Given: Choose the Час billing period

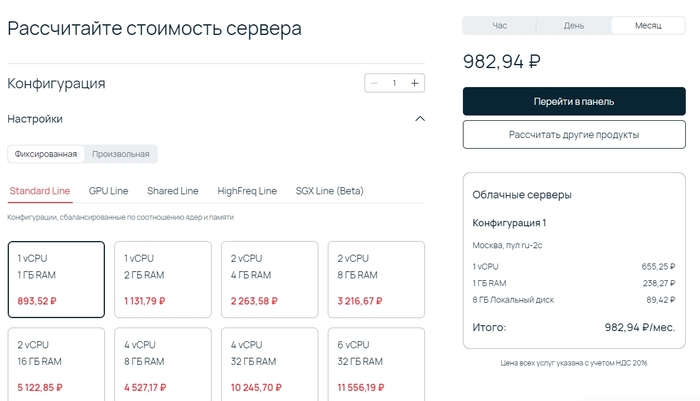Looking at the screenshot, I should [500, 25].
